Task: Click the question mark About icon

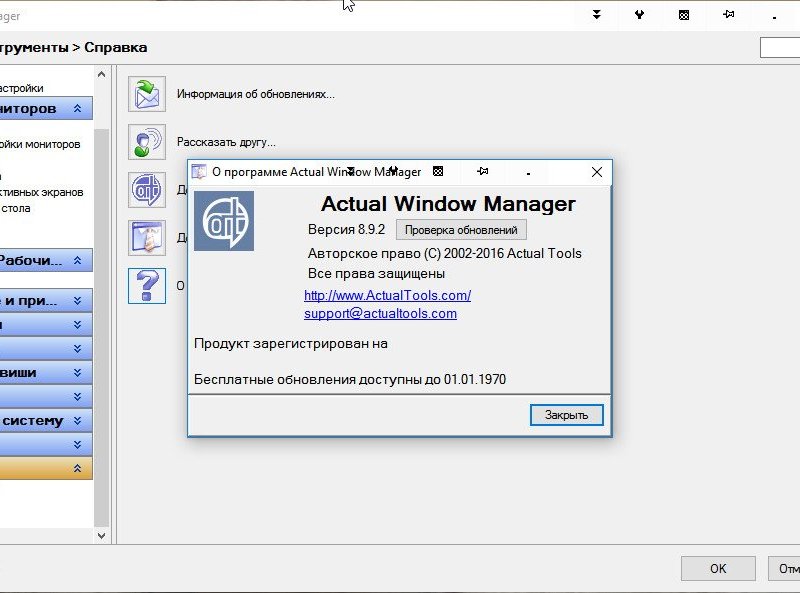Action: coord(147,286)
